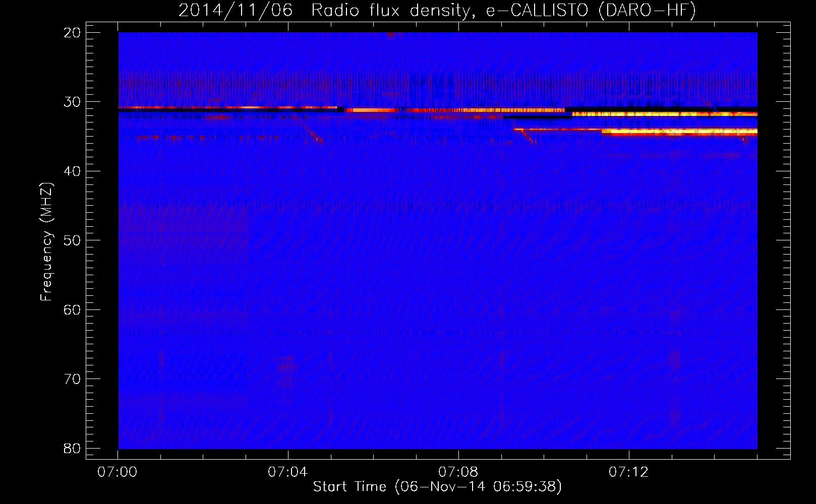Click the 80 frequency tick label
This screenshot has width=816, height=504.
pyautogui.click(x=72, y=449)
